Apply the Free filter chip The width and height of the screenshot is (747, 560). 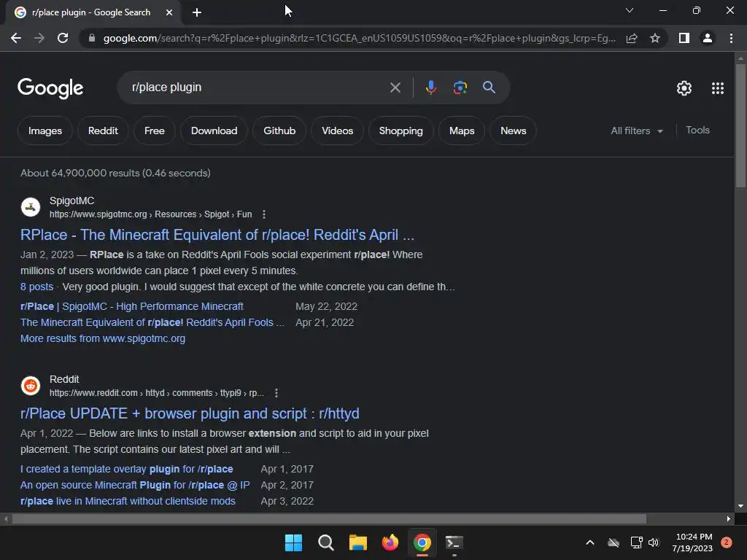[x=155, y=131]
